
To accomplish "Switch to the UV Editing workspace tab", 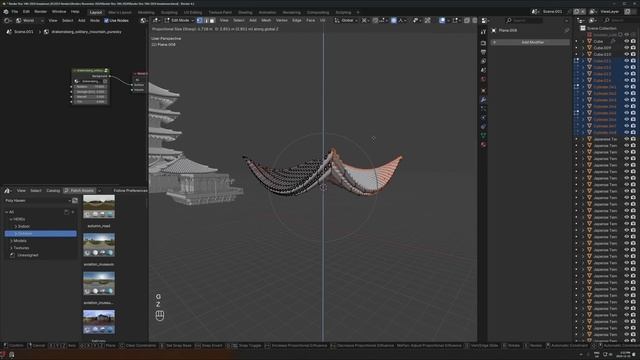I will [x=193, y=12].
